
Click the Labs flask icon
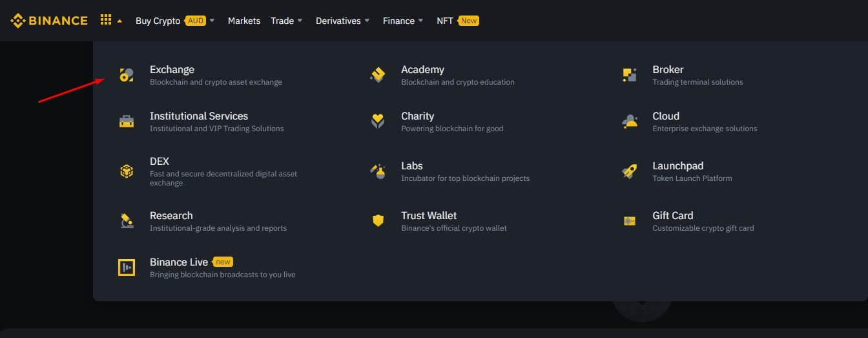pyautogui.click(x=378, y=171)
